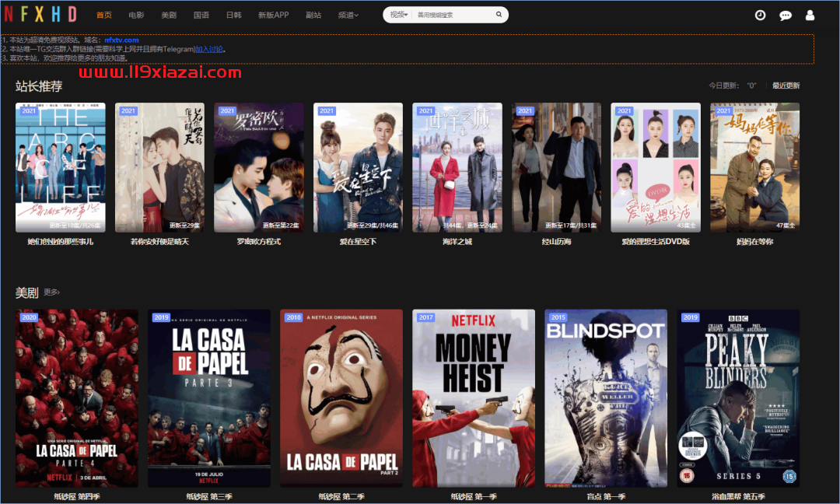Click the title 经山历海
This screenshot has width=840, height=504.
click(x=557, y=242)
